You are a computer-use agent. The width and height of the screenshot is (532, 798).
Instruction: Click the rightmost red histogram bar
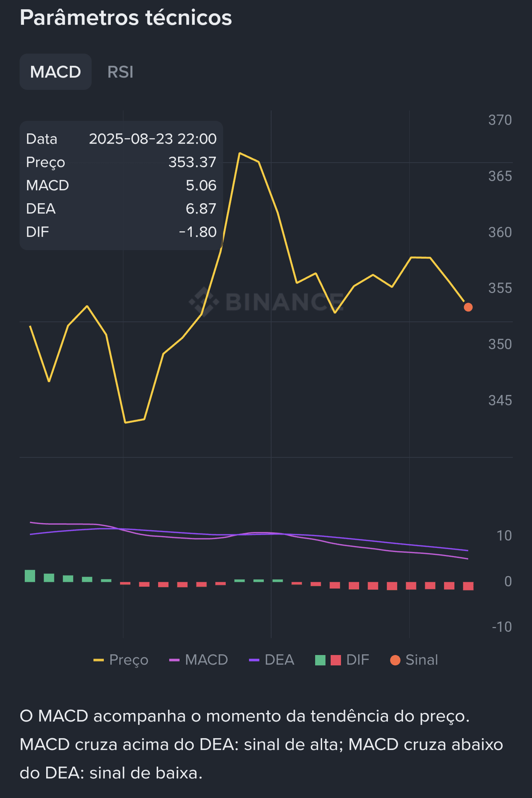point(468,586)
